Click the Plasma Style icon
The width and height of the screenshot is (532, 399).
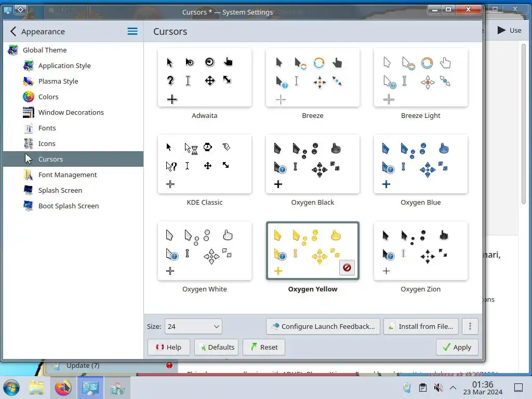[x=29, y=81]
